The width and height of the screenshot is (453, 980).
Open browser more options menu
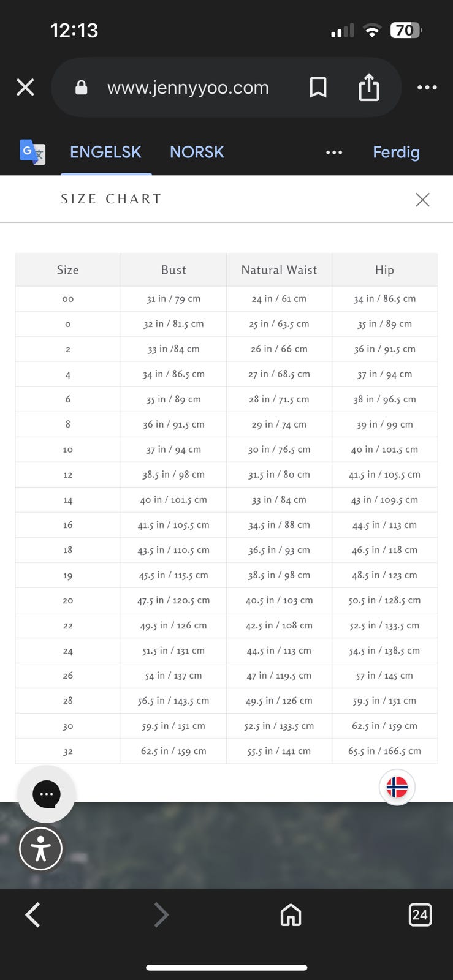pyautogui.click(x=427, y=88)
